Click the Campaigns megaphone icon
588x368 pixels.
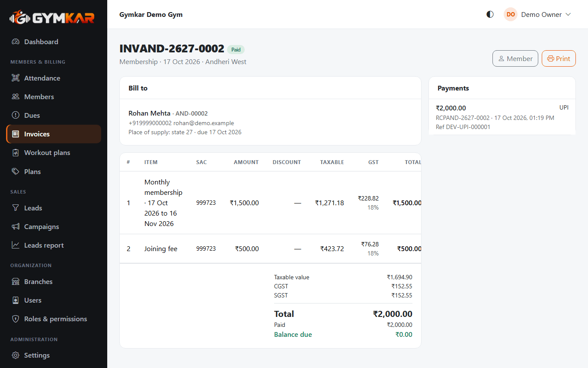point(16,227)
